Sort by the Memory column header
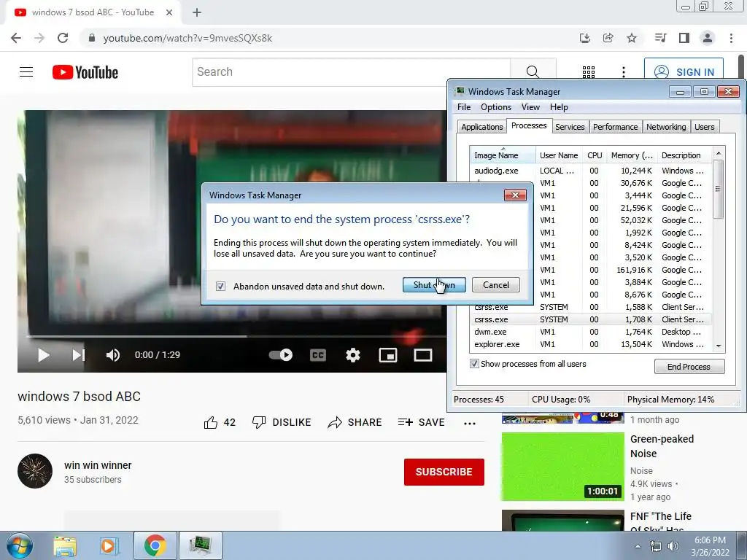The width and height of the screenshot is (747, 560). (632, 155)
